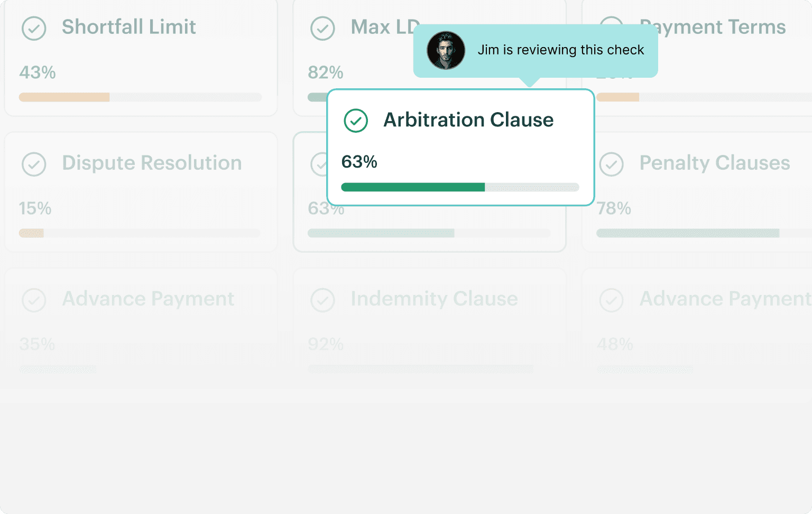Click the Penalty Clauses checkmark icon

coord(611,164)
